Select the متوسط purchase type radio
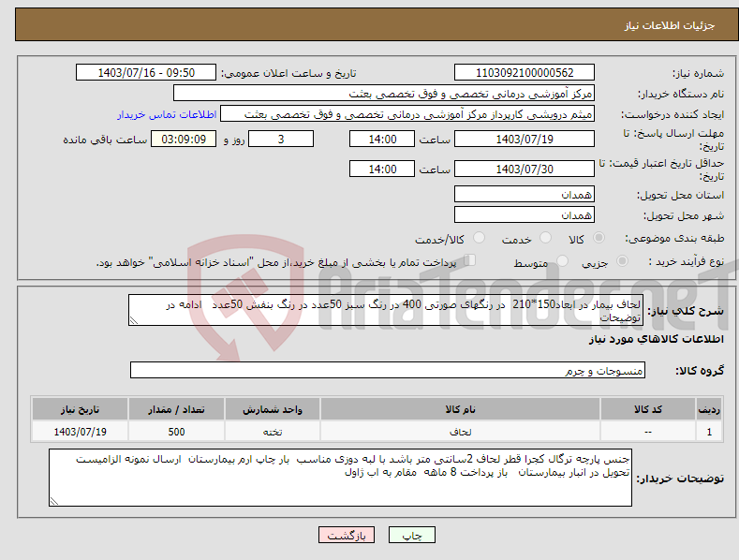Image resolution: width=739 pixels, height=560 pixels. click(x=562, y=260)
